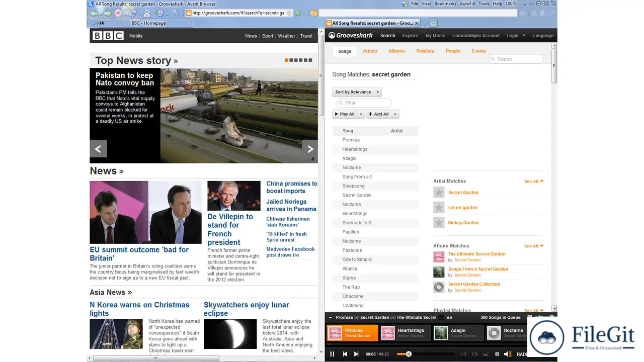Image resolution: width=644 pixels, height=362 pixels.
Task: Expand Play All dropdown arrow
Action: [x=361, y=114]
